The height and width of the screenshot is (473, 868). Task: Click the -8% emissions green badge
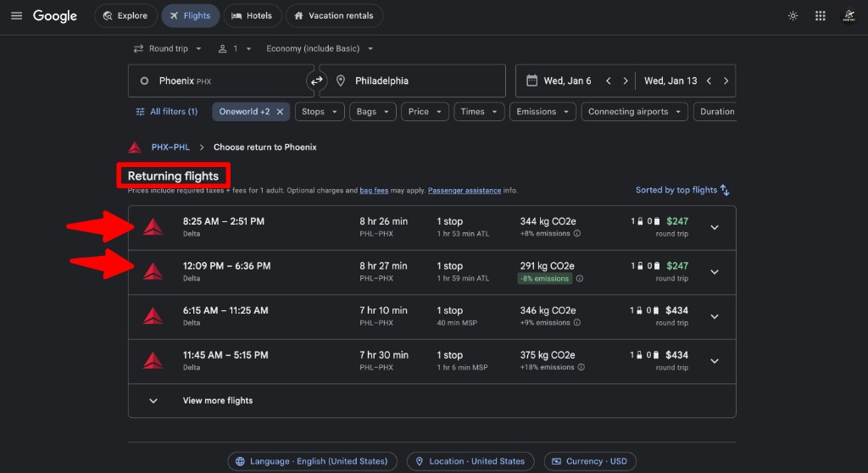pos(544,279)
